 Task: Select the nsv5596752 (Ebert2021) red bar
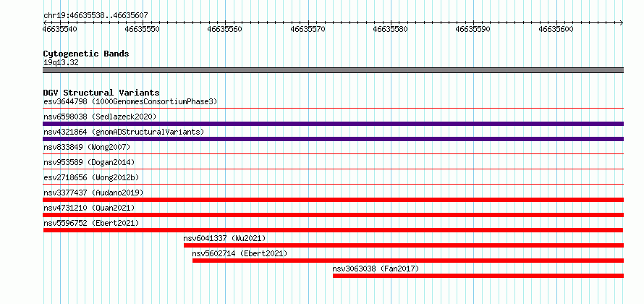[x=333, y=230]
